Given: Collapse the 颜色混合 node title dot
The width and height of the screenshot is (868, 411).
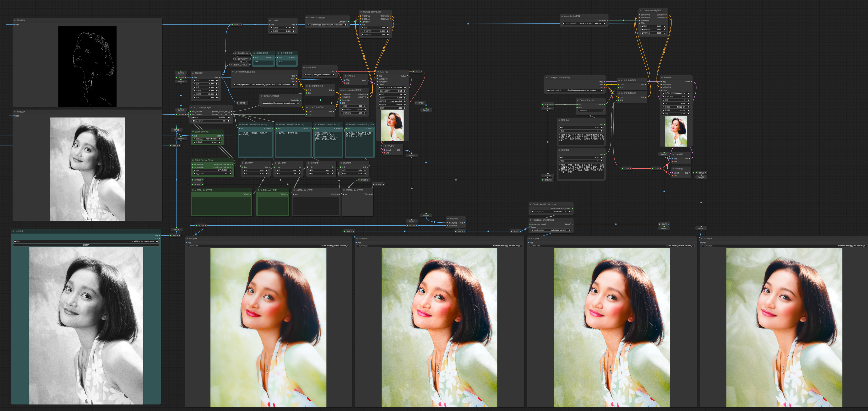Looking at the screenshot, I should 448,218.
